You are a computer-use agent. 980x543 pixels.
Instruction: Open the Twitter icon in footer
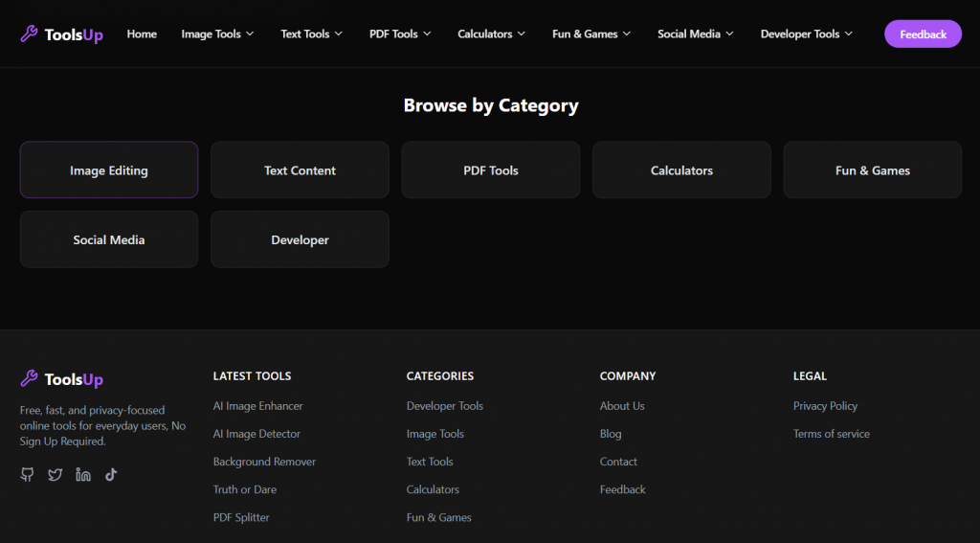coord(55,474)
